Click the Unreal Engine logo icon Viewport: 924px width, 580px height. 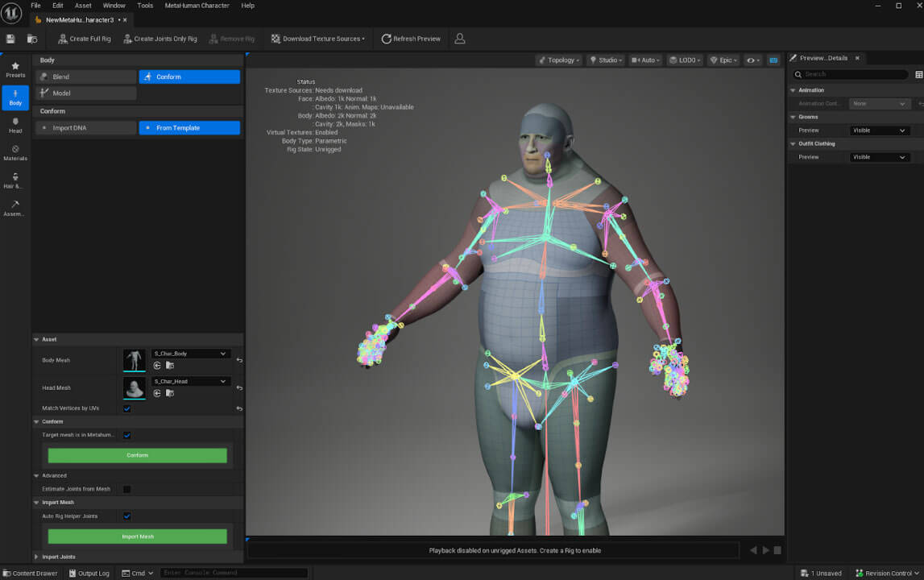[x=11, y=13]
